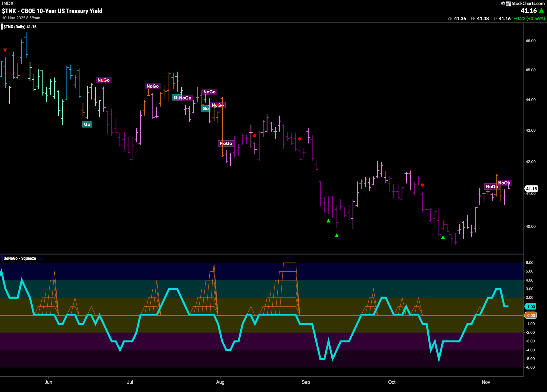Click the 6.00 oscillator axis label

[x=529, y=263]
